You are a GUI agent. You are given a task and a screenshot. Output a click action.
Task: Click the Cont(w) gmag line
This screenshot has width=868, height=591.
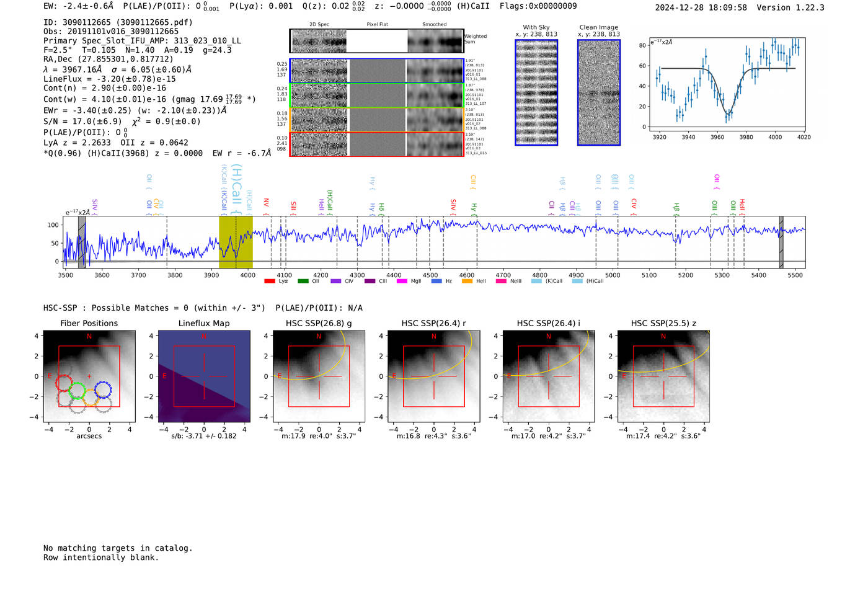click(149, 99)
